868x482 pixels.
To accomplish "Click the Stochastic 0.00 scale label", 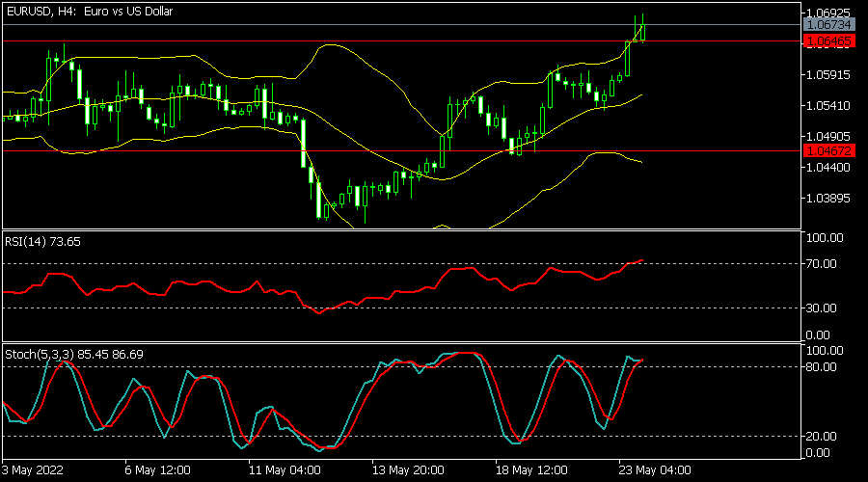I will (818, 453).
